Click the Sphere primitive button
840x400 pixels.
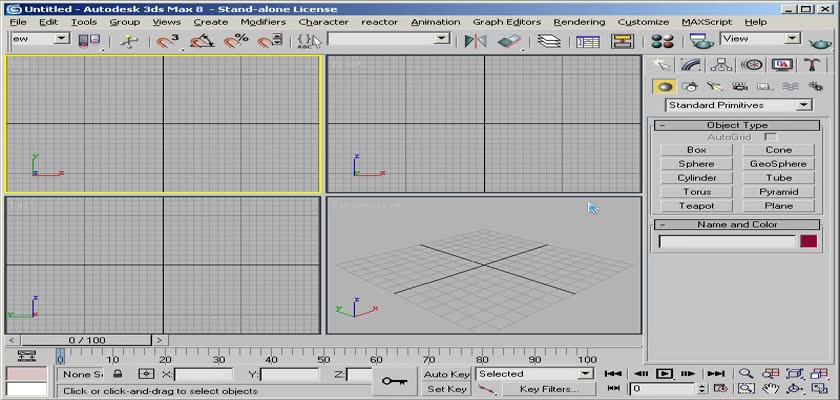[696, 164]
